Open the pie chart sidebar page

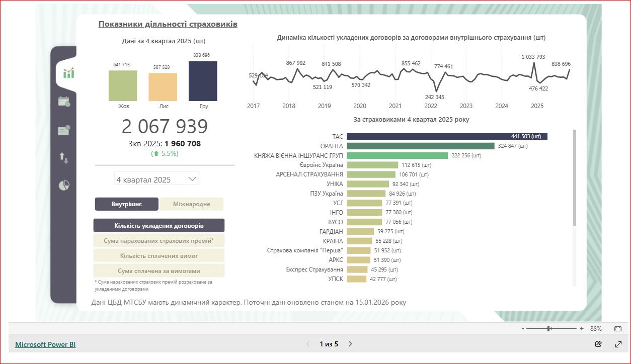(64, 186)
